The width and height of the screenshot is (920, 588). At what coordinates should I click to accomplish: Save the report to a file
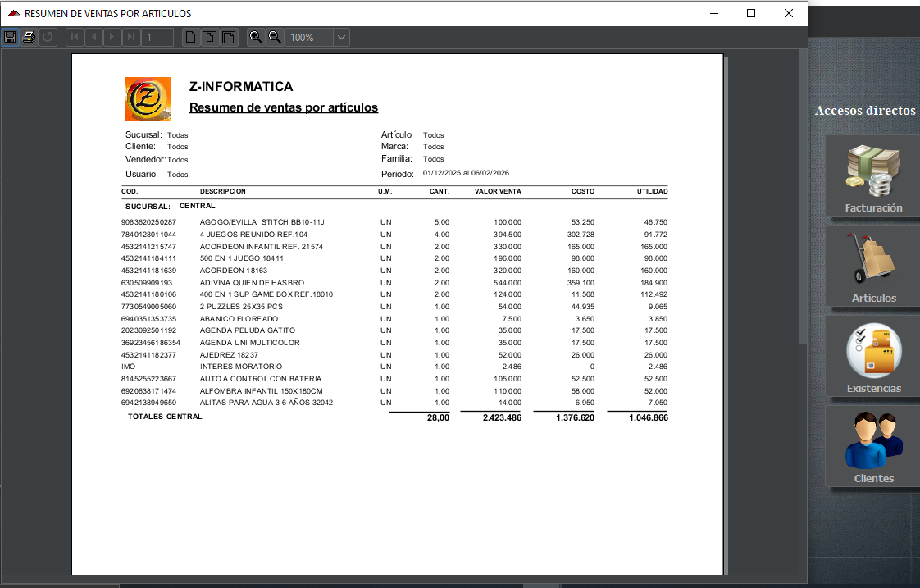point(10,36)
